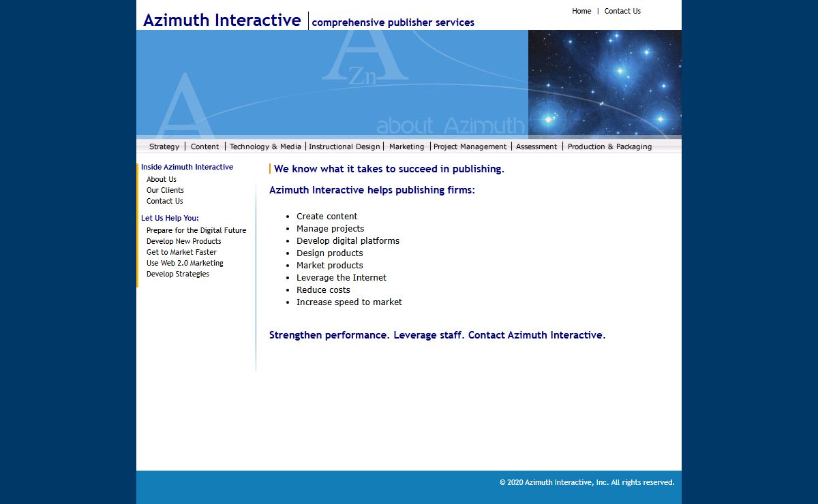Image resolution: width=818 pixels, height=504 pixels.
Task: Open Our Clients in the sidebar
Action: pos(165,190)
